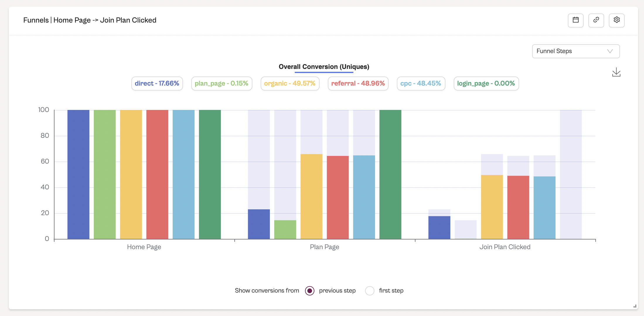Click the resize handle at panel corner
Screen dimensions: 644x316
[x=635, y=306]
